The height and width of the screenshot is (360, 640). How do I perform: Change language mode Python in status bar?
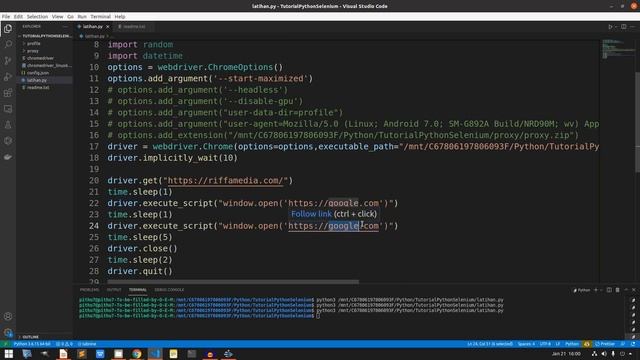[x=572, y=344]
